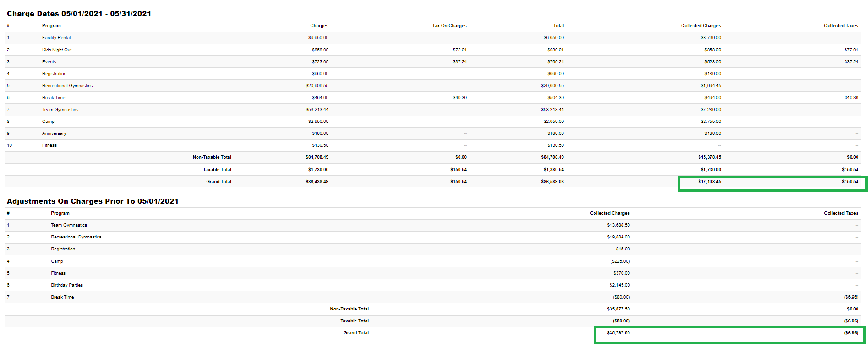The height and width of the screenshot is (349, 868).
Task: Click the 'Kids Night Out' program name
Action: [57, 50]
